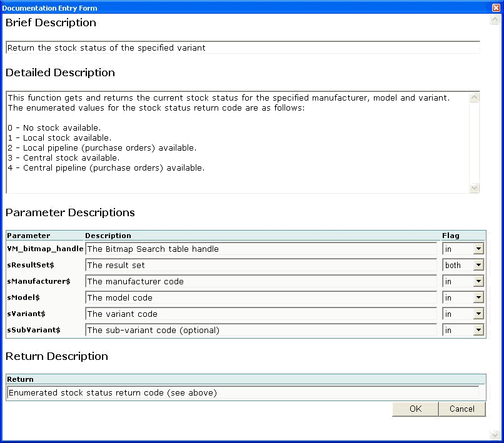Select the 'sManufacturer$' parameter label
This screenshot has height=443, width=504.
coord(39,281)
